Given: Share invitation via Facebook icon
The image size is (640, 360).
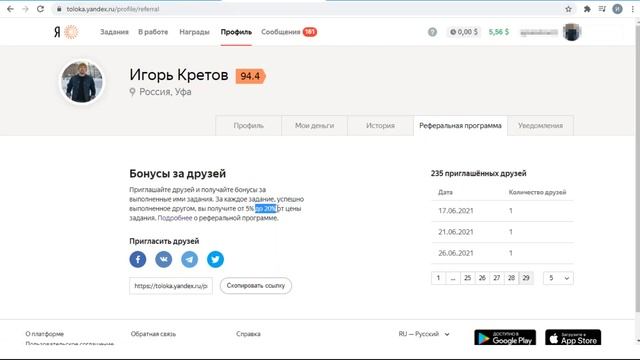Looking at the screenshot, I should click(x=138, y=259).
